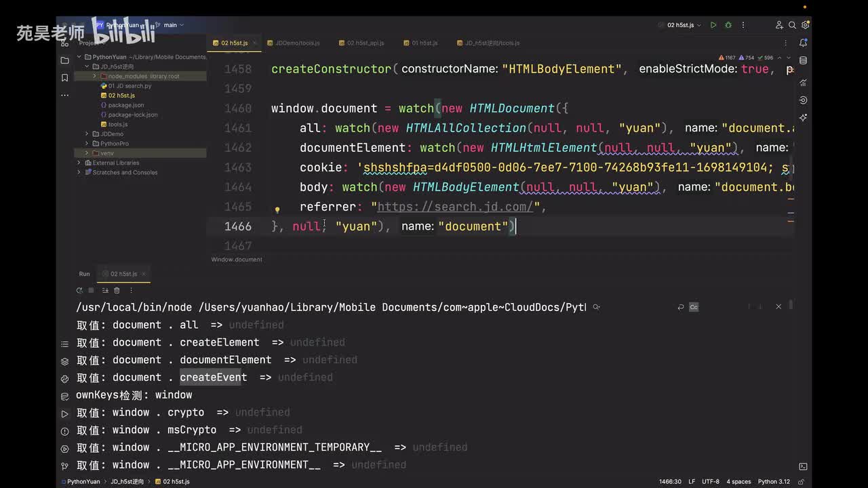868x488 pixels.
Task: Switch to 02 h5st_api.js tab
Action: (361, 43)
